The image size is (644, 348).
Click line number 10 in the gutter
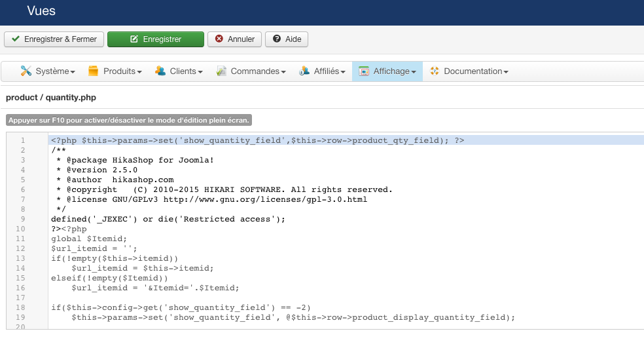pyautogui.click(x=22, y=229)
